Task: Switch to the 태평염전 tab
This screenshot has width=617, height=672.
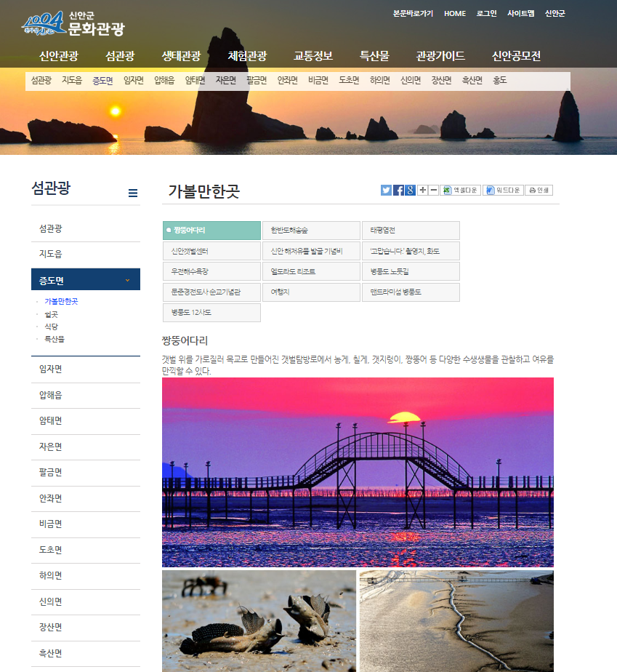Action: (411, 231)
